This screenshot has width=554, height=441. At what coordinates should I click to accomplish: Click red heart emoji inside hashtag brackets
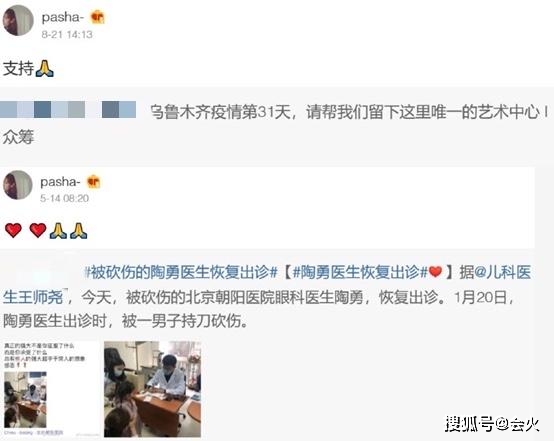click(435, 272)
